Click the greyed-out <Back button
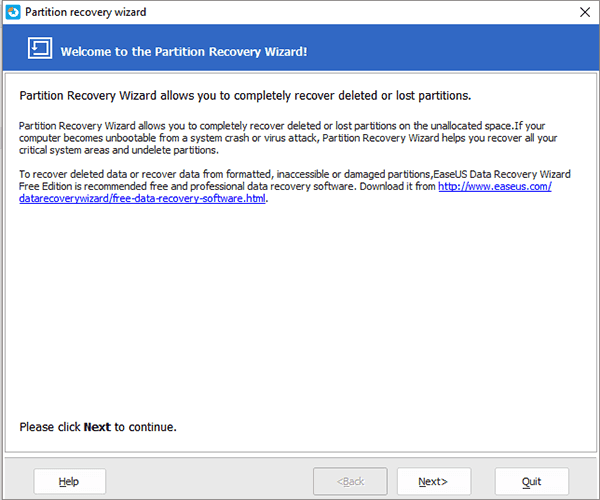 (x=351, y=482)
